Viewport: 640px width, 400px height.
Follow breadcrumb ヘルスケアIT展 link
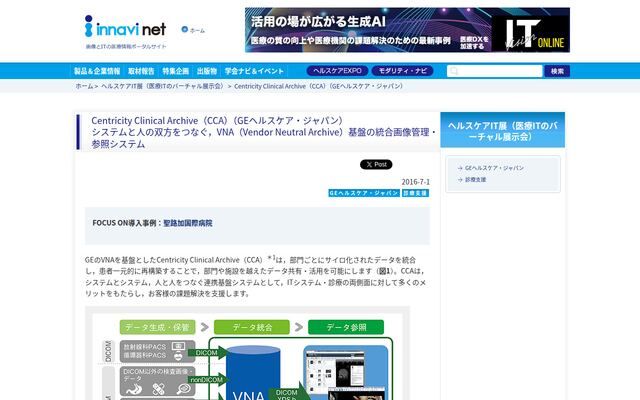pos(163,86)
